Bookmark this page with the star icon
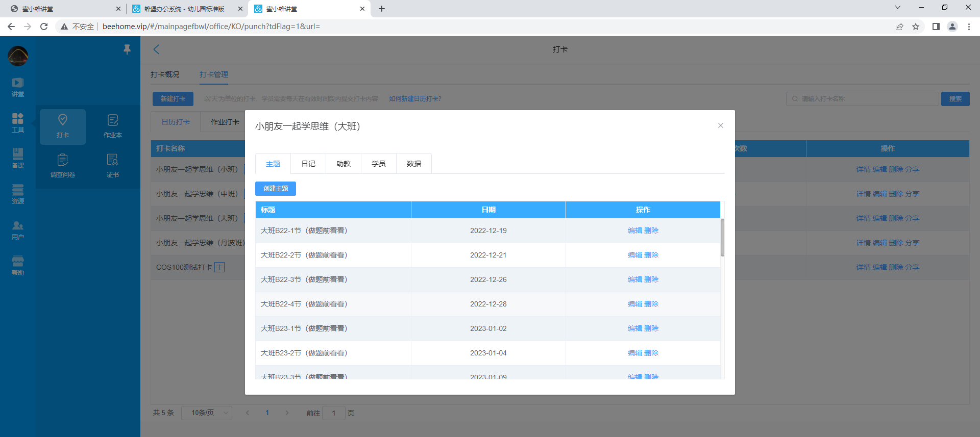This screenshot has height=437, width=980. pyautogui.click(x=916, y=27)
